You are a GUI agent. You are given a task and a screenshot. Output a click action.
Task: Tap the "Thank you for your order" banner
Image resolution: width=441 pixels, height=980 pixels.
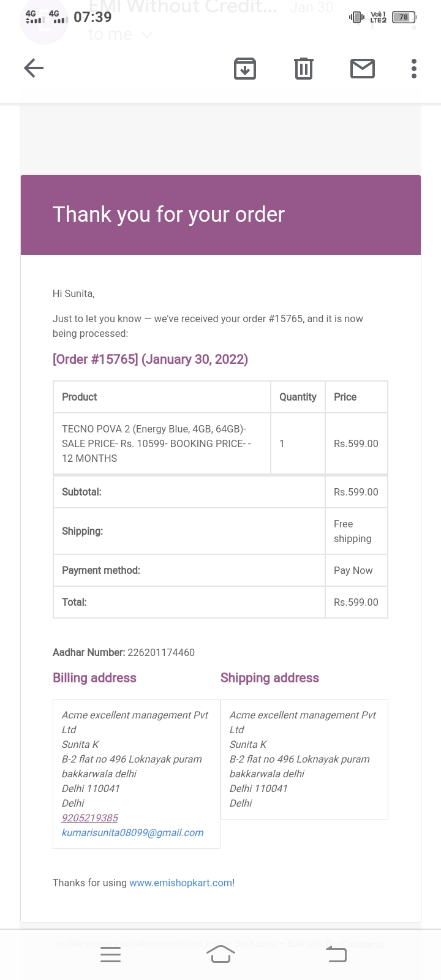pyautogui.click(x=221, y=214)
